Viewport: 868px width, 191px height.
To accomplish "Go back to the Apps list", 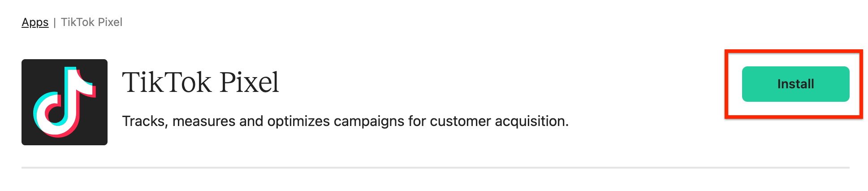I will pos(35,22).
